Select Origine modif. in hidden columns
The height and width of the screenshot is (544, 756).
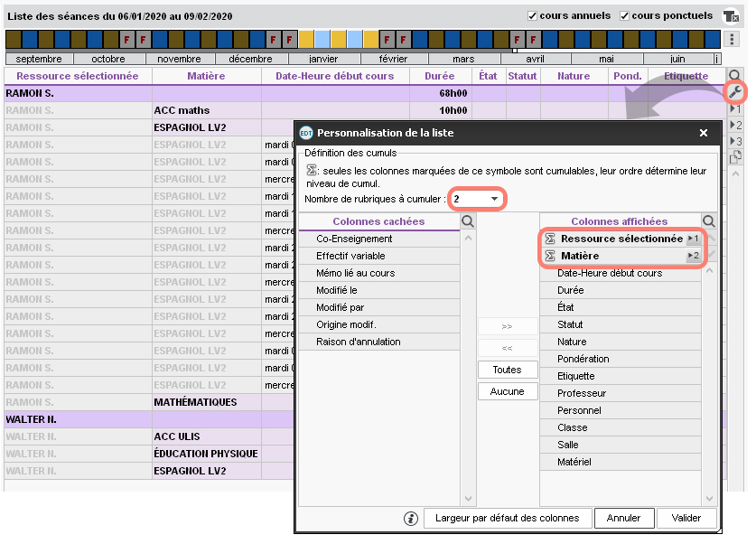[x=379, y=325]
